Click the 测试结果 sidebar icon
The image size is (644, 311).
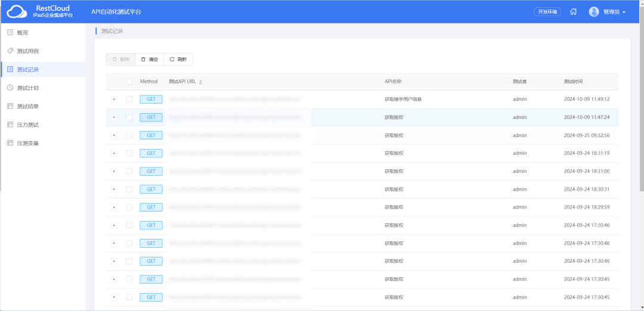pos(10,107)
